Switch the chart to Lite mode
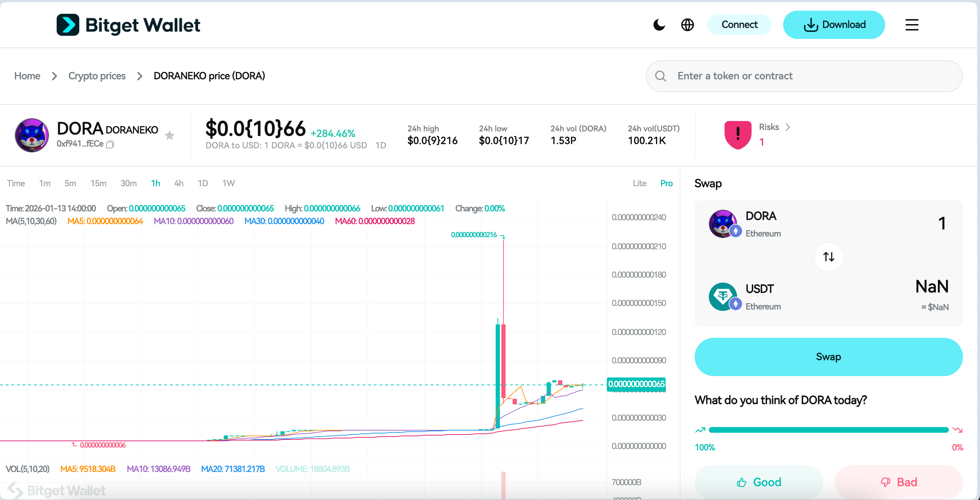Viewport: 980px width, 500px height. [639, 183]
